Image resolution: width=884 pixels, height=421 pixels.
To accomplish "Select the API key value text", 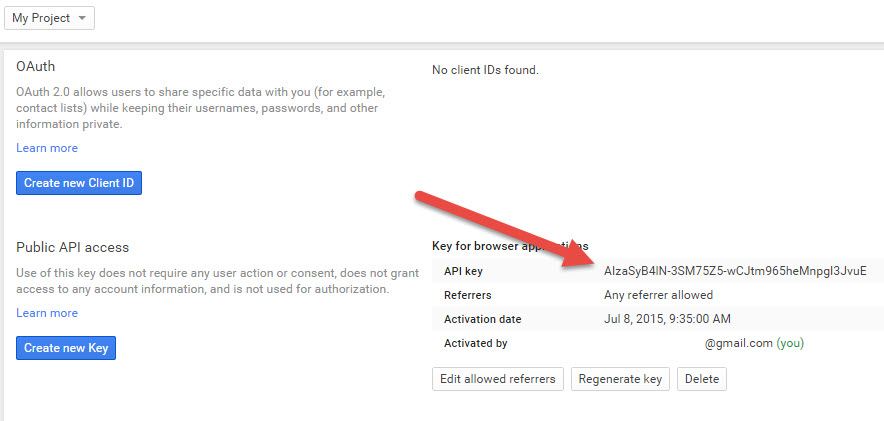I will 735,271.
